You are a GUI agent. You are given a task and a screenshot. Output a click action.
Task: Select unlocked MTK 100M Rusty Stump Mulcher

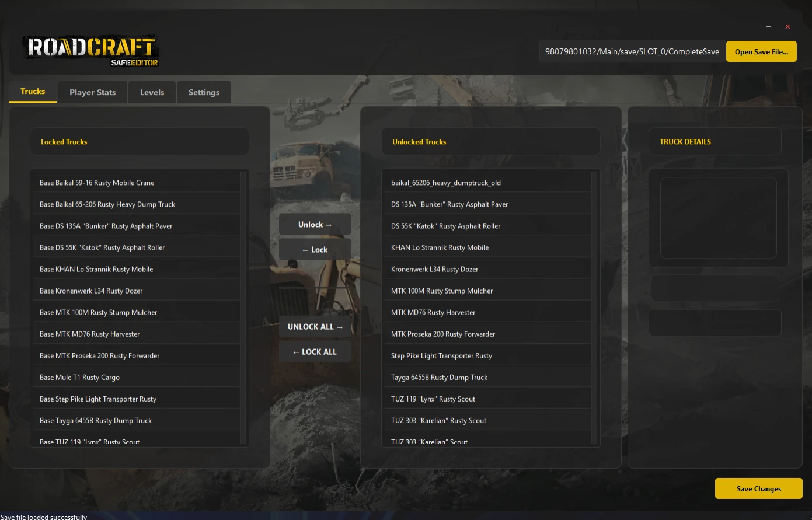pyautogui.click(x=487, y=291)
